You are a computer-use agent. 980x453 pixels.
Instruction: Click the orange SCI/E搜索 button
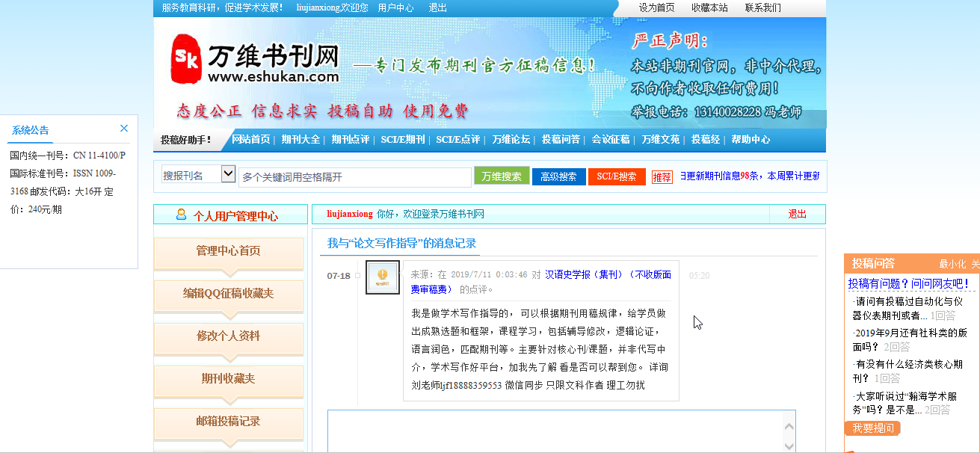coord(616,177)
